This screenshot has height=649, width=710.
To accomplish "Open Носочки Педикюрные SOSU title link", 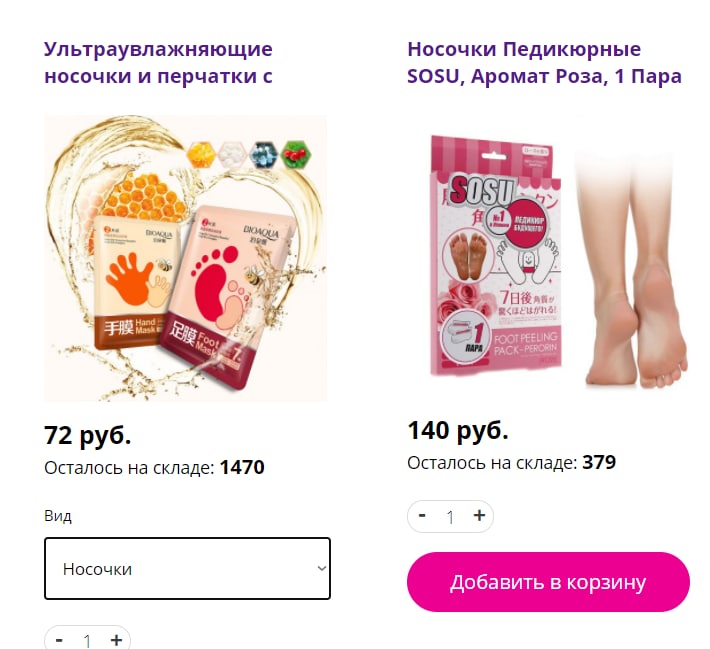I will pos(544,62).
